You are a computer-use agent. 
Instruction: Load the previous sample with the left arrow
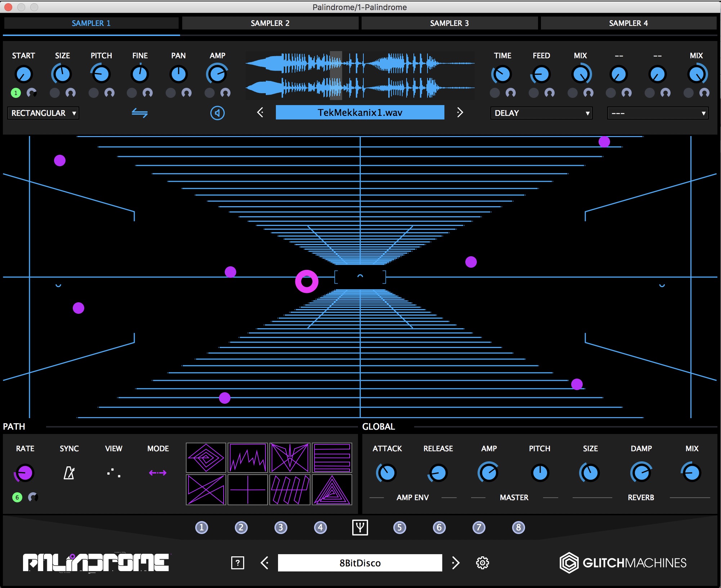(x=260, y=113)
